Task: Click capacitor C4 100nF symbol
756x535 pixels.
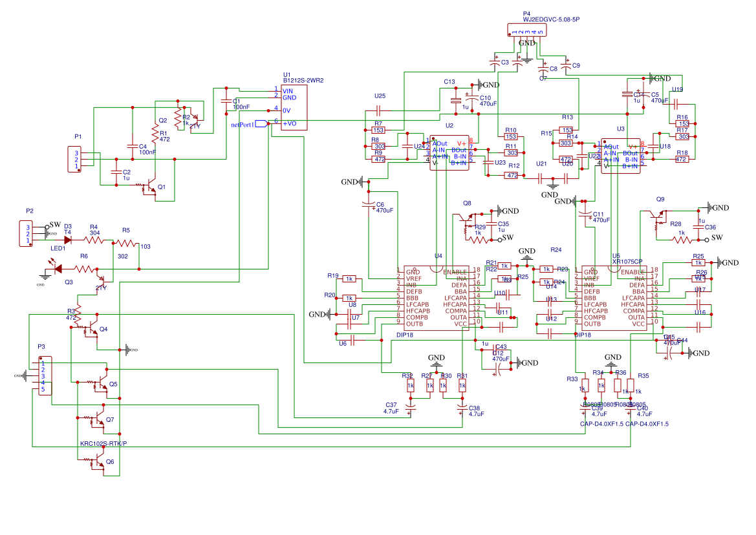Action: click(133, 147)
